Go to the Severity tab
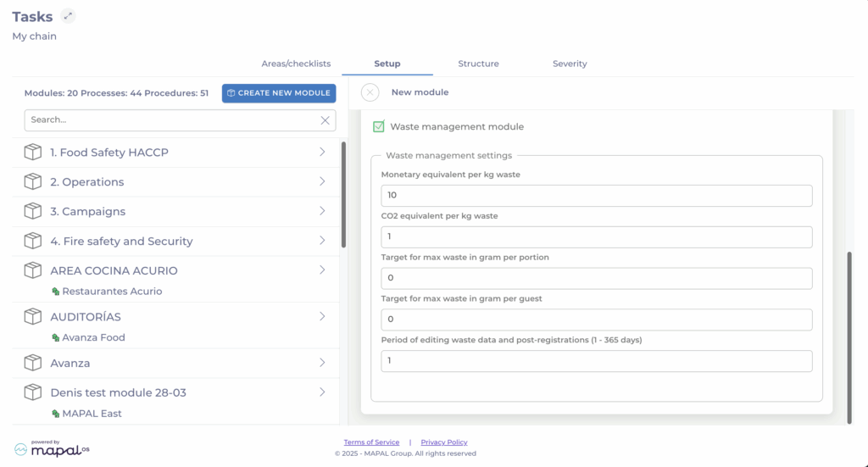 tap(570, 64)
